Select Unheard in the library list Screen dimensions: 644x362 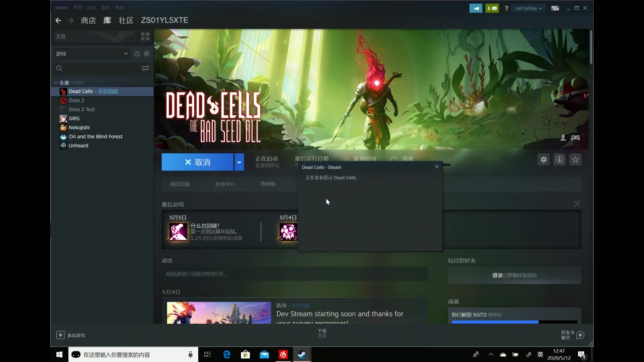pos(103,146)
